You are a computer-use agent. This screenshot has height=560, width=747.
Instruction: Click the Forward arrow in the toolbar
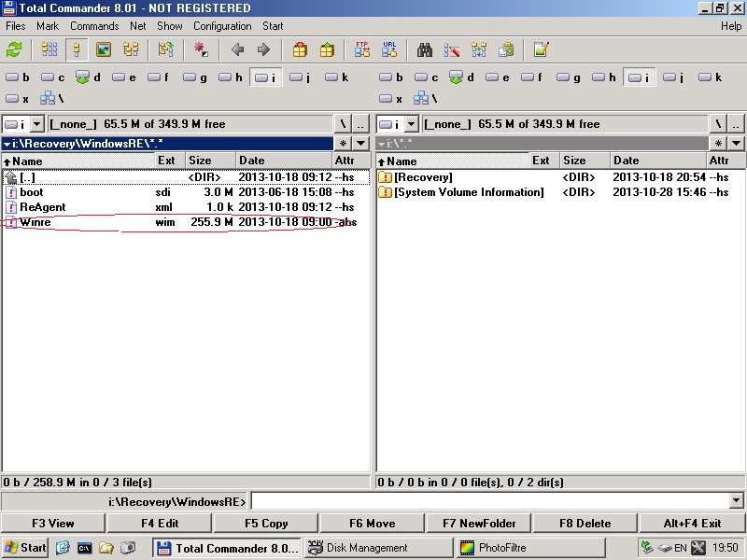(263, 49)
